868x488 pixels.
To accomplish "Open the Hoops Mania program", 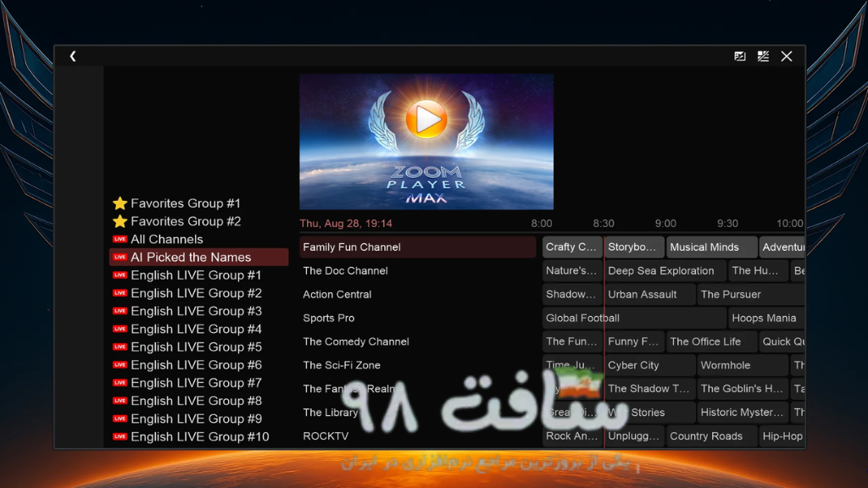I will coord(766,319).
